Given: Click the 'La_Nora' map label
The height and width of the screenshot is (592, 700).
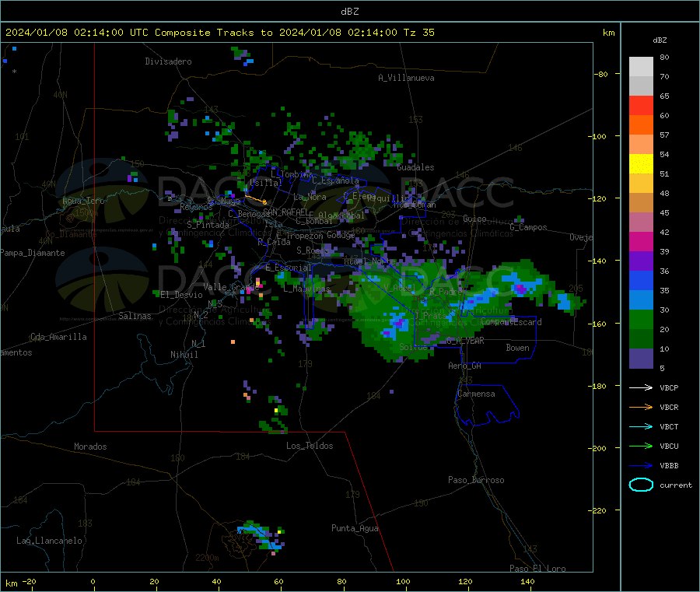Looking at the screenshot, I should click(x=310, y=197).
